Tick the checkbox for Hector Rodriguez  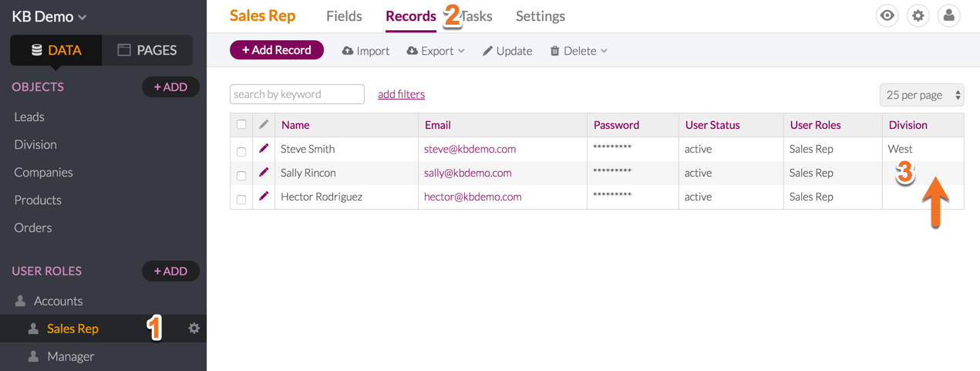pos(241,199)
